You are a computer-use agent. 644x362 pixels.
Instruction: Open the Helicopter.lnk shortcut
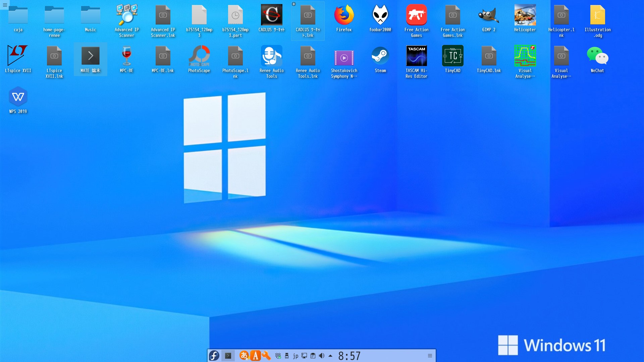[561, 15]
